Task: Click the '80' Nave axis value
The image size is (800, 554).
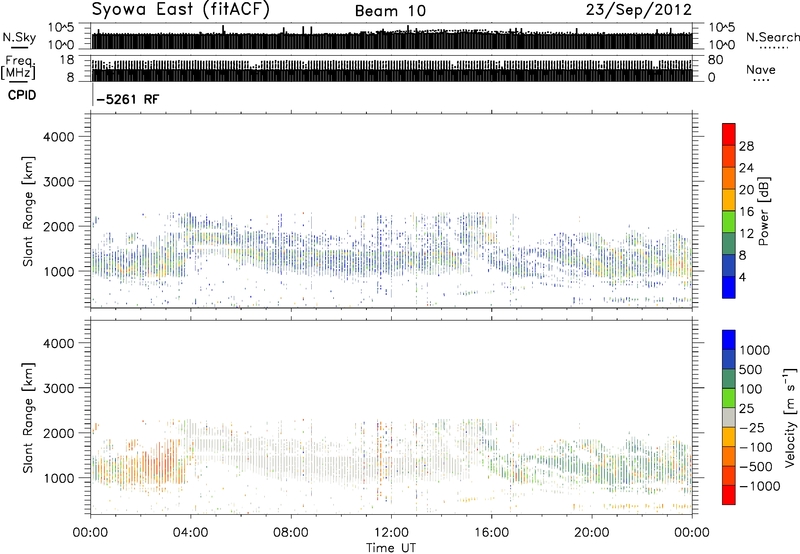Action: coord(715,60)
